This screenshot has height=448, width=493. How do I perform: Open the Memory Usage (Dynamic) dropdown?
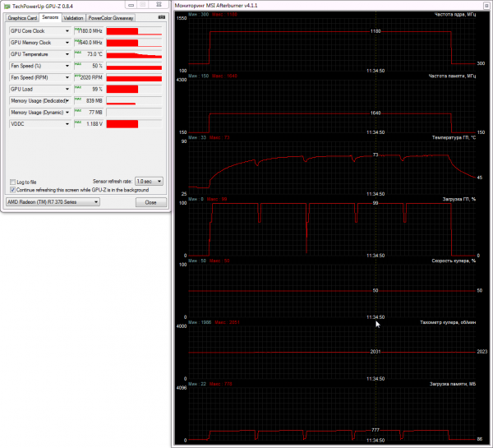click(x=67, y=113)
